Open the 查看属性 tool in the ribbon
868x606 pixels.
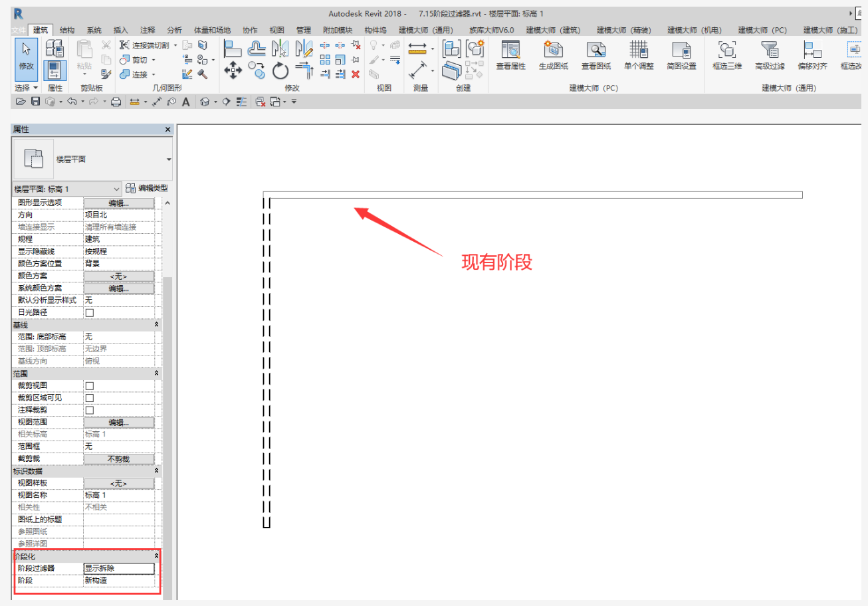[x=510, y=55]
